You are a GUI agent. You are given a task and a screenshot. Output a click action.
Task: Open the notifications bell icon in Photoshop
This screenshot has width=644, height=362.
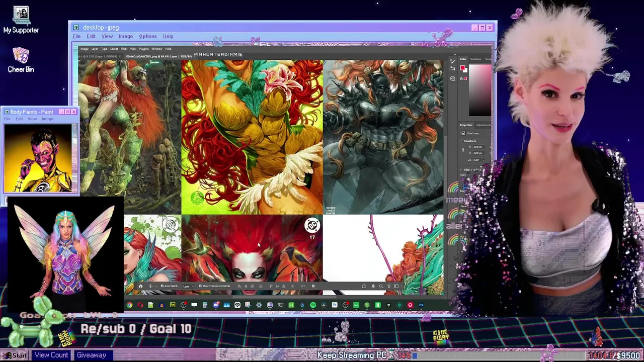(x=373, y=286)
